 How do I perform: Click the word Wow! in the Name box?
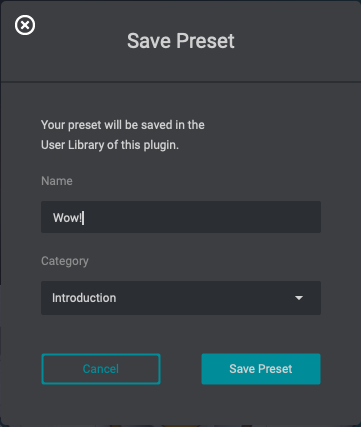tap(67, 218)
